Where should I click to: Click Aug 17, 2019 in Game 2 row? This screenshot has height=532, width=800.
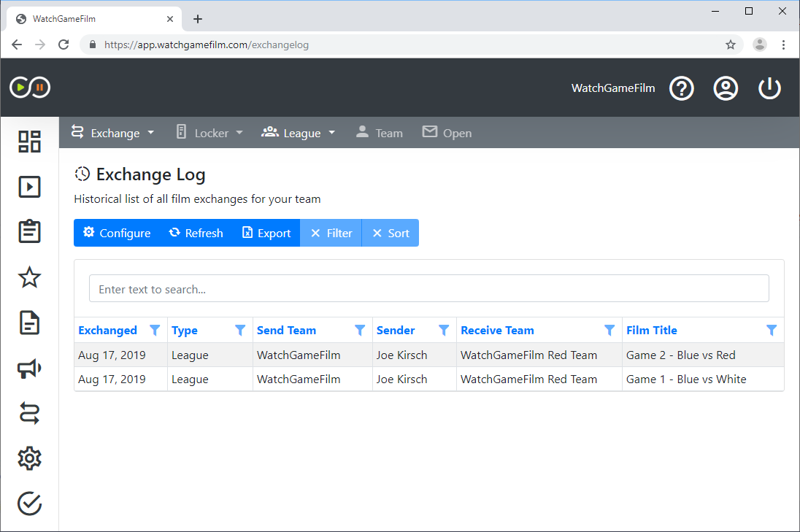coord(112,355)
